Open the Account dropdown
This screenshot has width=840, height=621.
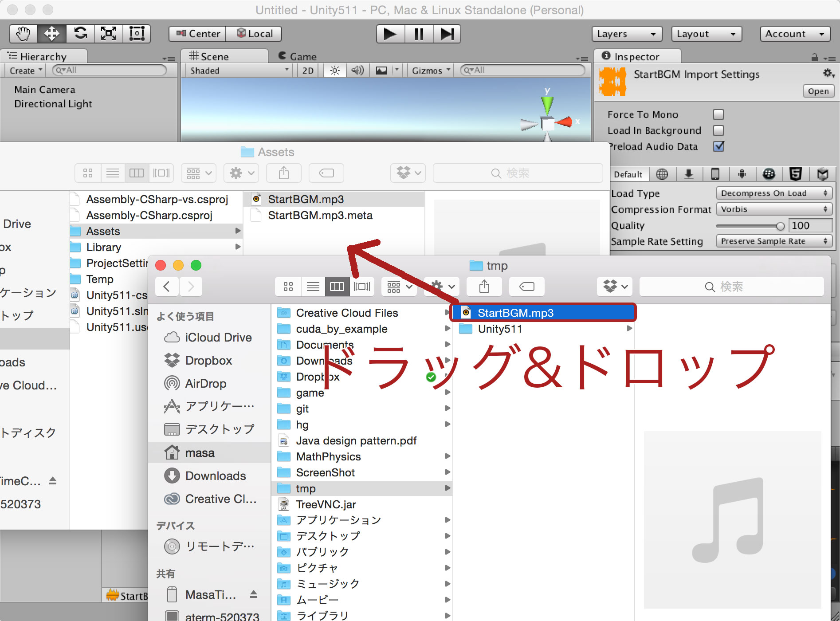(795, 34)
